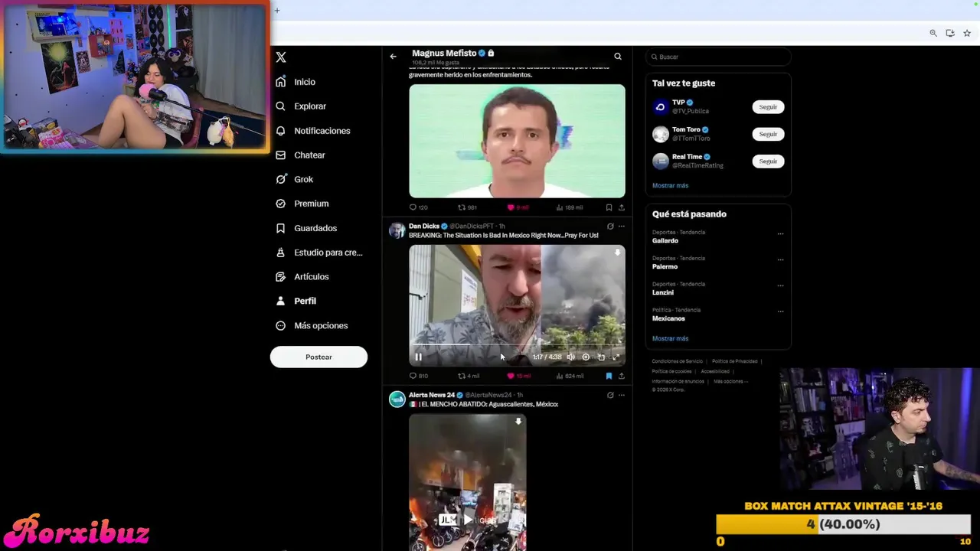The image size is (980, 551).
Task: Repost Dan Dicks post (4 mil)
Action: [x=468, y=376]
